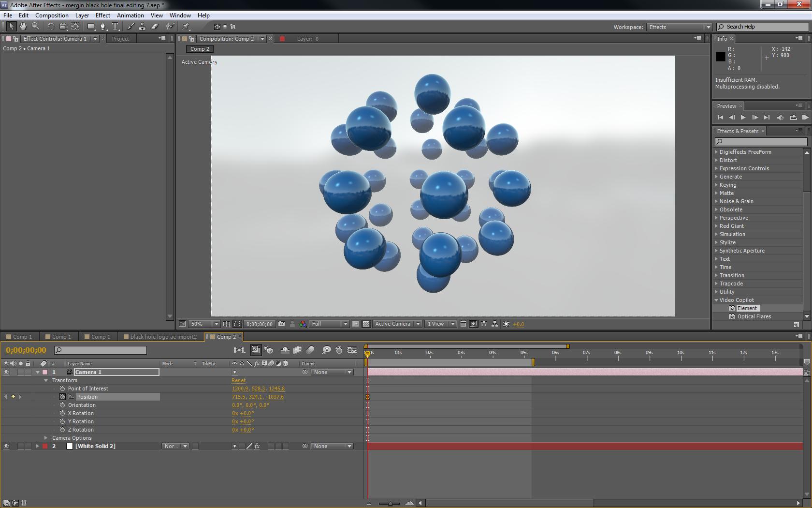Select the Optical Flares effect

pyautogui.click(x=754, y=316)
